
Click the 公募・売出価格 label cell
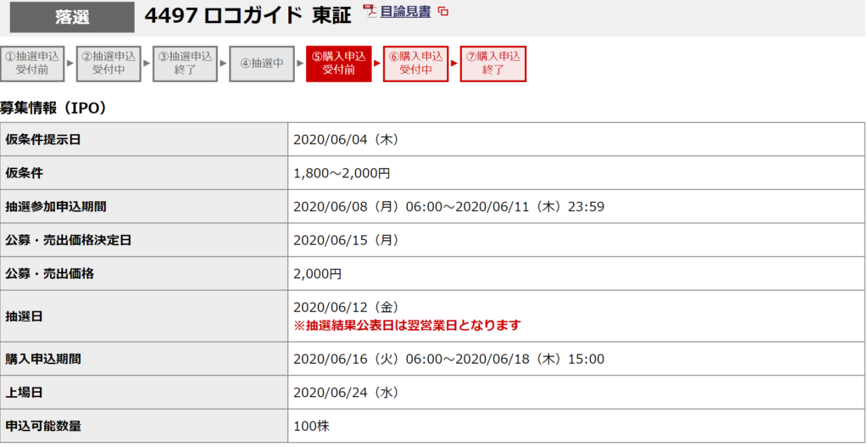(144, 274)
